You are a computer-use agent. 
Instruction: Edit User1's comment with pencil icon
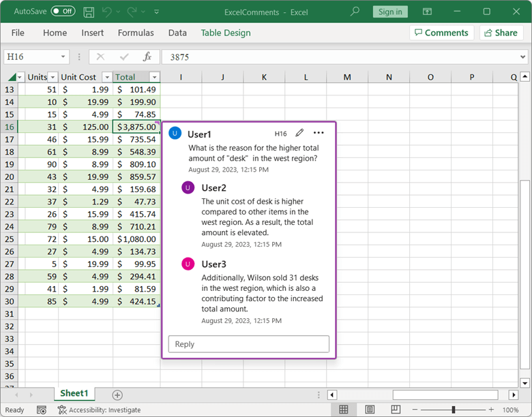pos(299,133)
